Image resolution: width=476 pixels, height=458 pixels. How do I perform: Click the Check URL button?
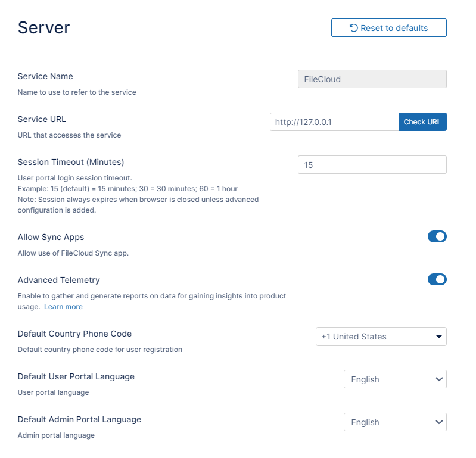[x=422, y=122]
